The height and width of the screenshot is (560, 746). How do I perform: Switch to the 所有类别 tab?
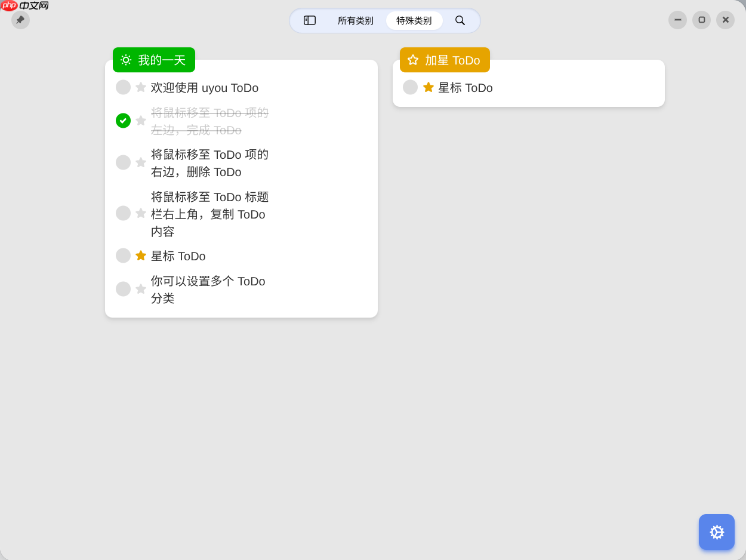[356, 20]
